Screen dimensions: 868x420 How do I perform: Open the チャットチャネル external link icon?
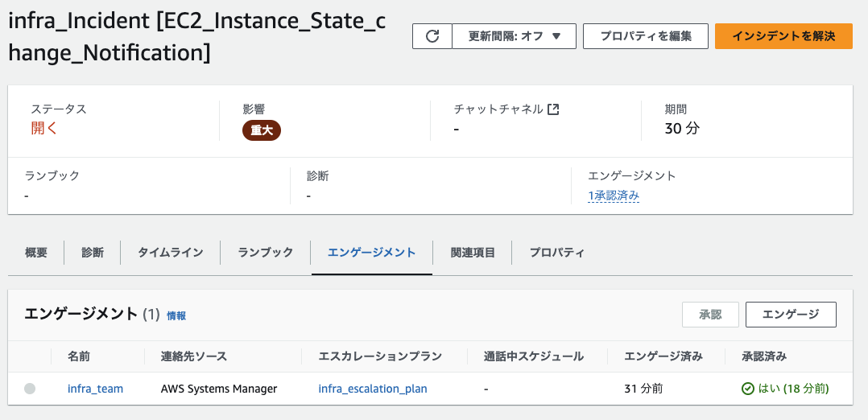pos(553,109)
